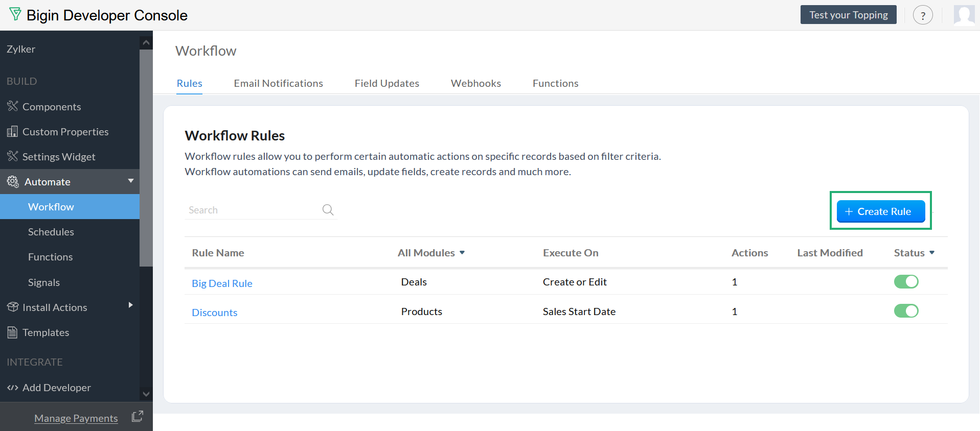Click the help question mark icon
This screenshot has height=431, width=980.
tap(923, 15)
